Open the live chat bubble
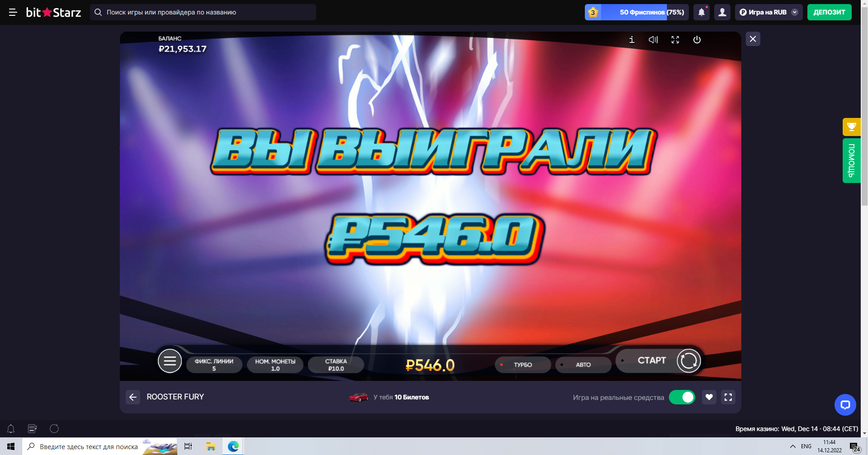The image size is (868, 455). 845,405
